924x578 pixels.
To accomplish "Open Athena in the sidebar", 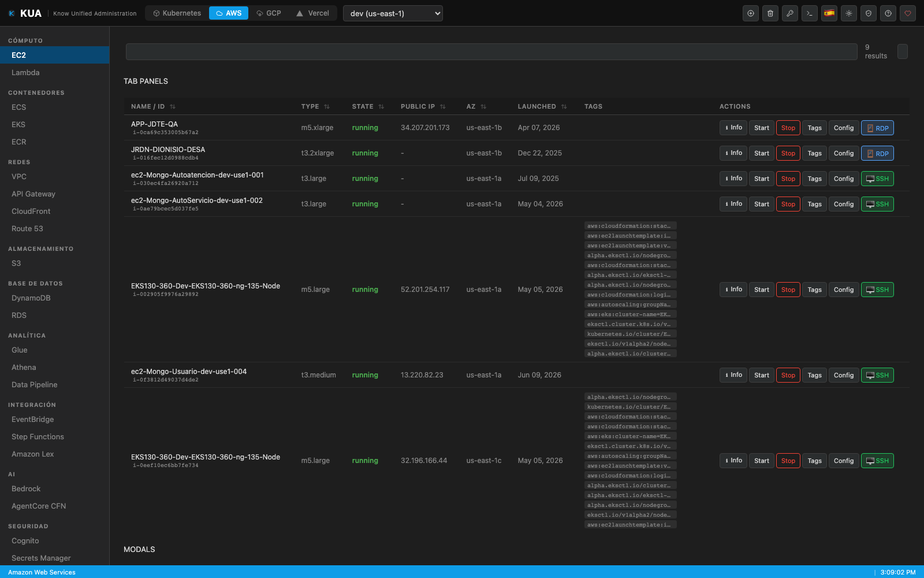I will tap(54, 367).
